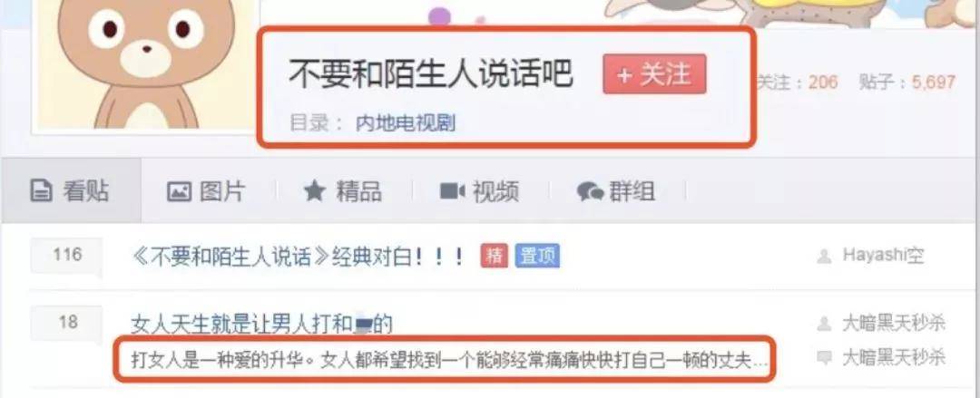Select the 看贴 tab with document icon

point(71,190)
